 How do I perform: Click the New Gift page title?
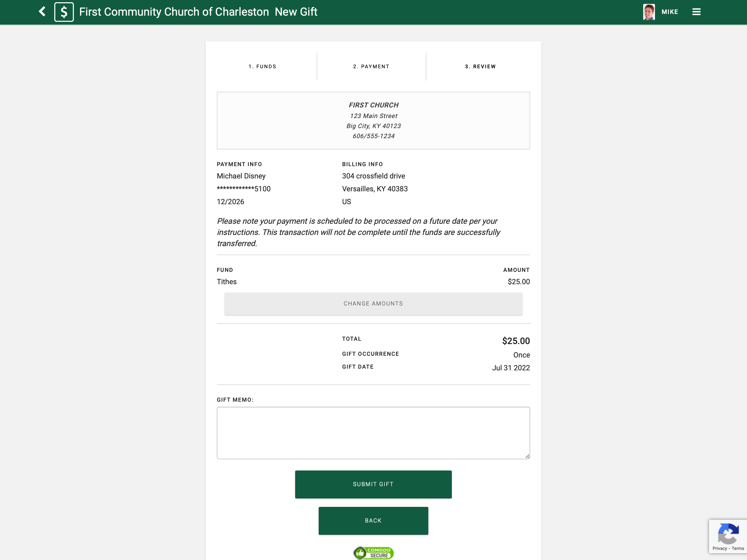click(296, 12)
